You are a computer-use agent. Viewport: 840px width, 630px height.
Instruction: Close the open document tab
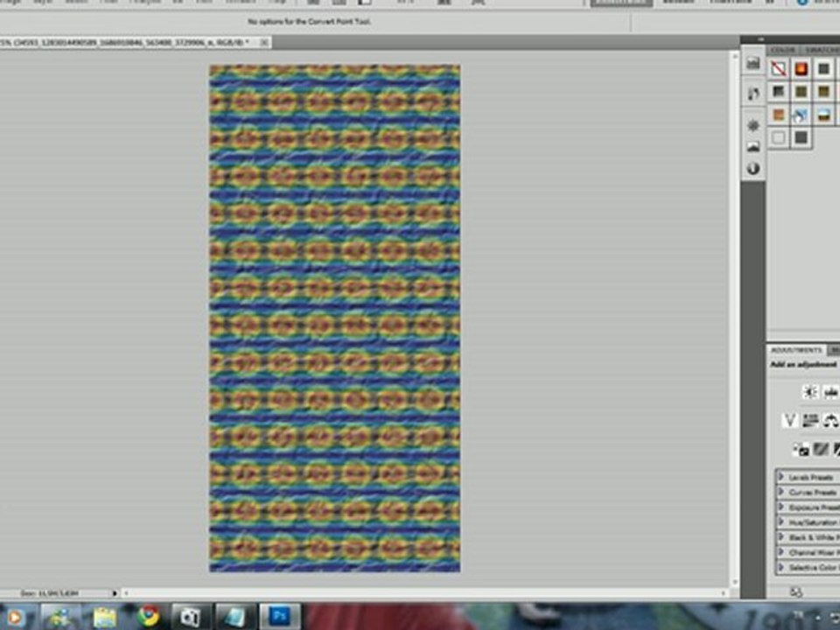coord(264,42)
